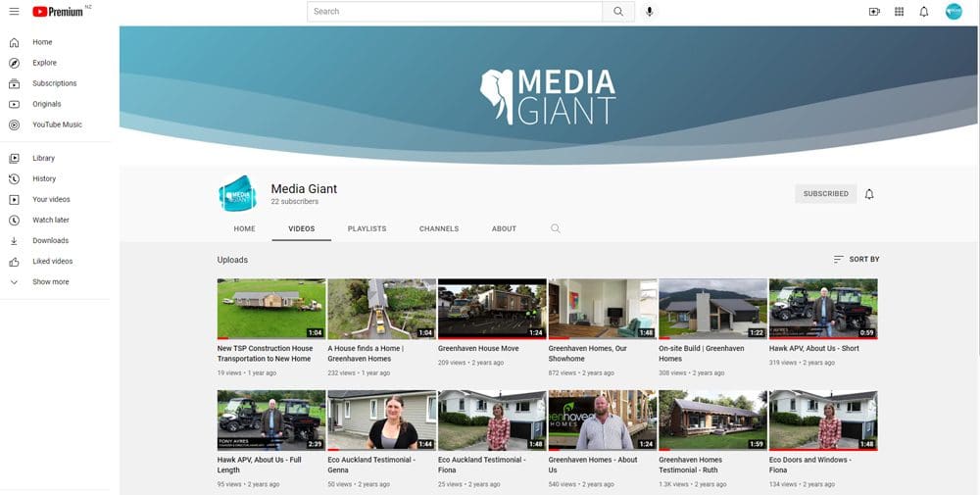Click the Subscriptions sidebar icon
Viewport: 980px width, 495px height.
(x=14, y=83)
